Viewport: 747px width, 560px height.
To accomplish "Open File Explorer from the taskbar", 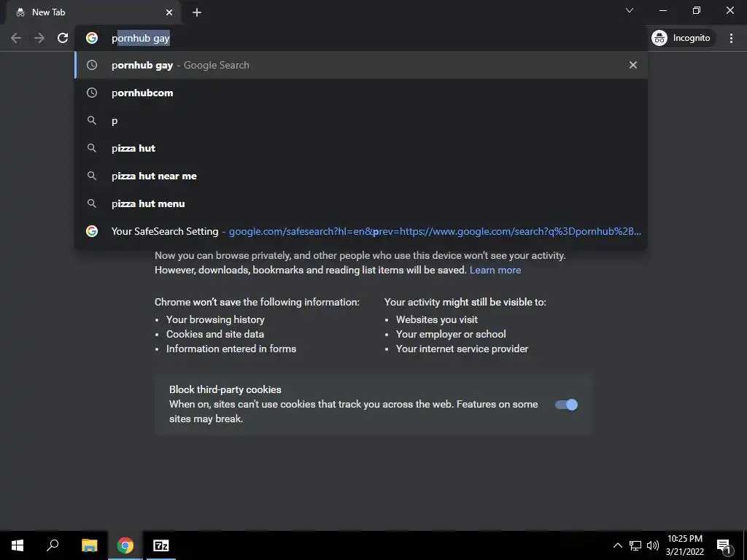I will click(89, 545).
